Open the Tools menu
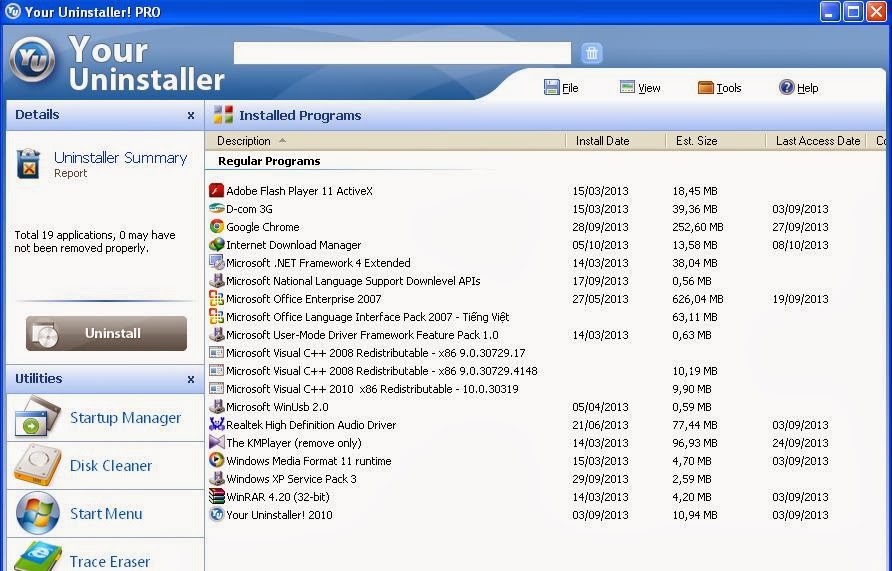This screenshot has height=571, width=892. coord(719,88)
